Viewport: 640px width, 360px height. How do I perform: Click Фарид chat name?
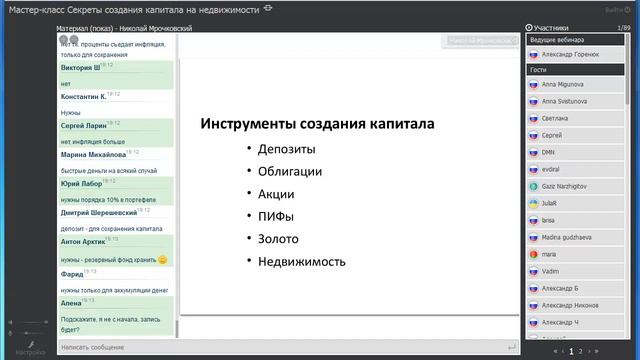(x=72, y=274)
